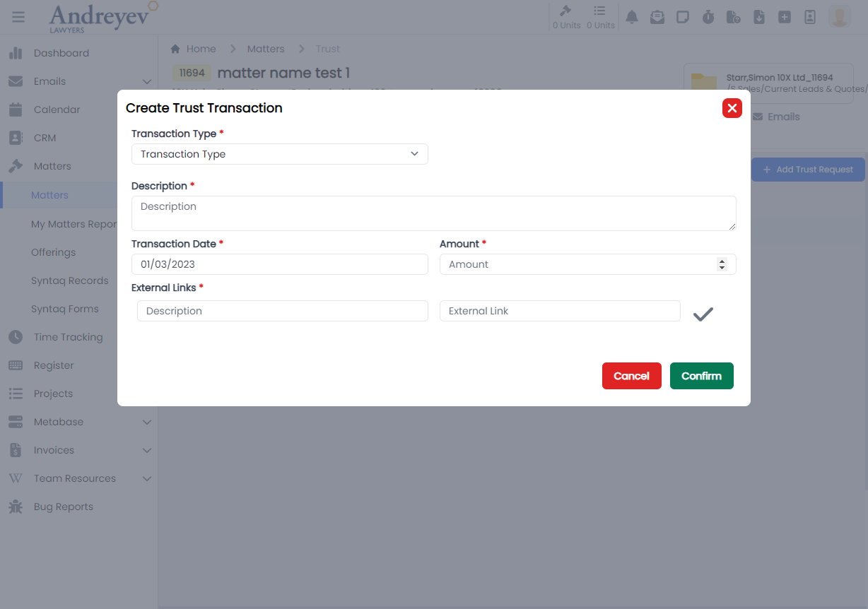The image size is (868, 609).
Task: Click the file download icon in header
Action: (x=759, y=17)
